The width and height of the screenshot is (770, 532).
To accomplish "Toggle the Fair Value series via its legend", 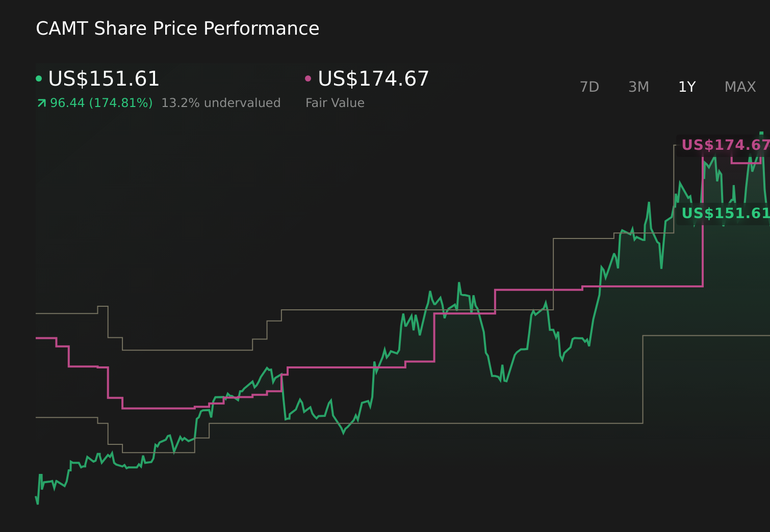I will point(372,79).
